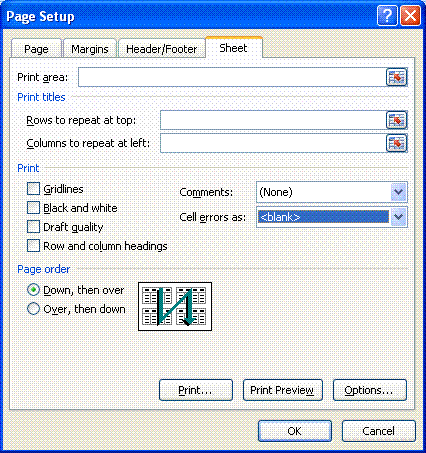
Task: Close the Page Setup dialog
Action: [x=410, y=16]
